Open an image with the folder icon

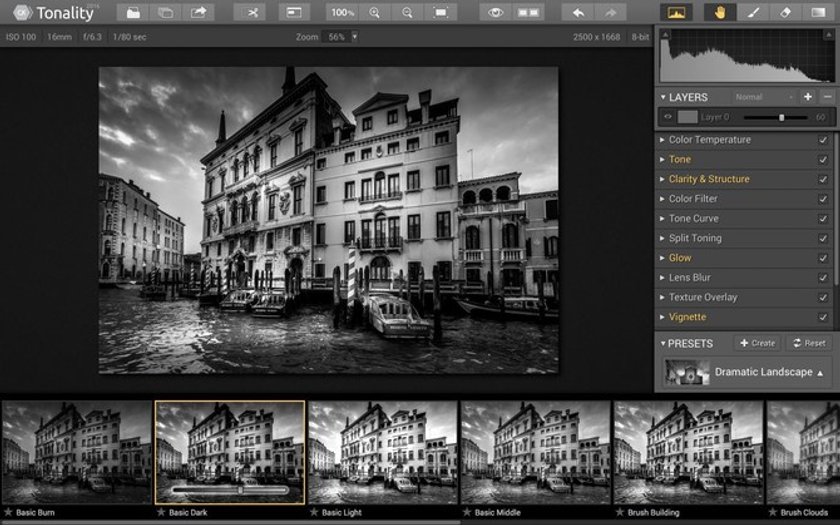pos(133,12)
